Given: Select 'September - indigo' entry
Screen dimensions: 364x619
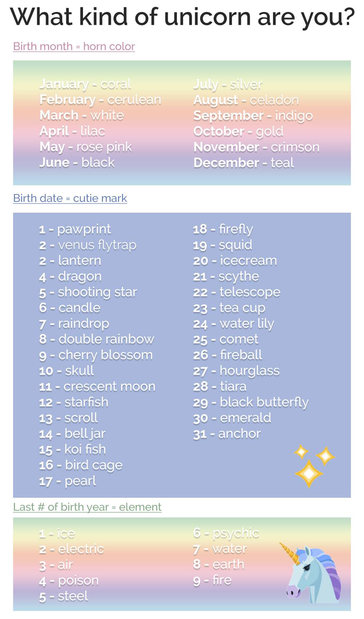Looking at the screenshot, I should point(253,116).
